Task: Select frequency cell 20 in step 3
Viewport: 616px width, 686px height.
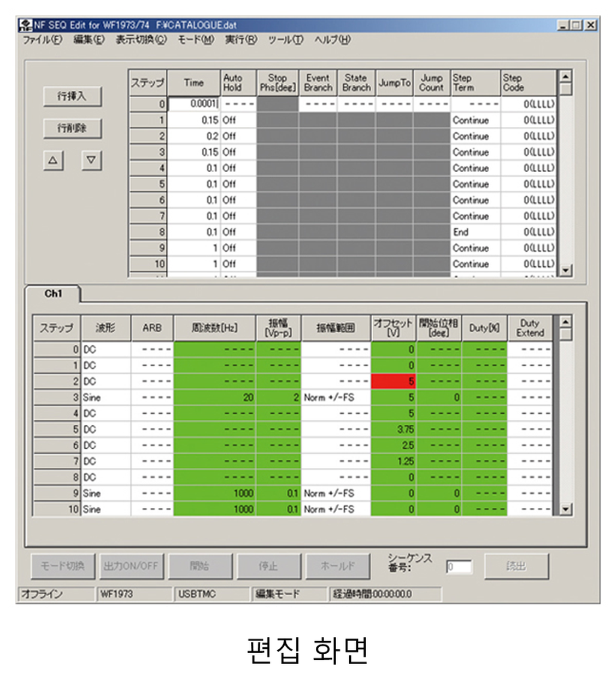Action: [x=215, y=397]
